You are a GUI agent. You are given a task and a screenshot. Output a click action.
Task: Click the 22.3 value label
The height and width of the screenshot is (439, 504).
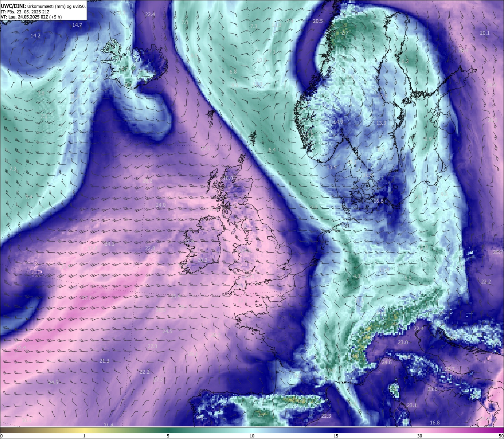(x=326, y=416)
